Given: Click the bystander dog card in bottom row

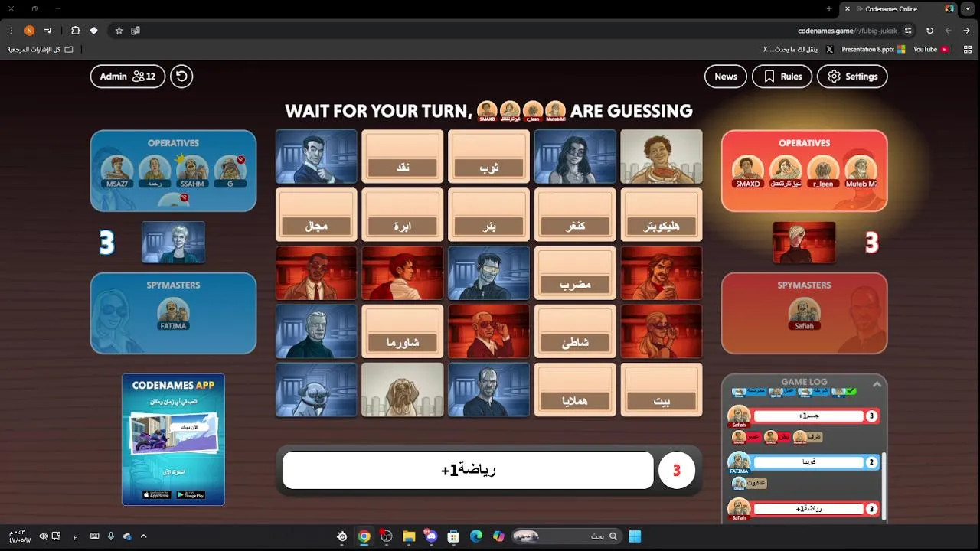Looking at the screenshot, I should pos(403,390).
